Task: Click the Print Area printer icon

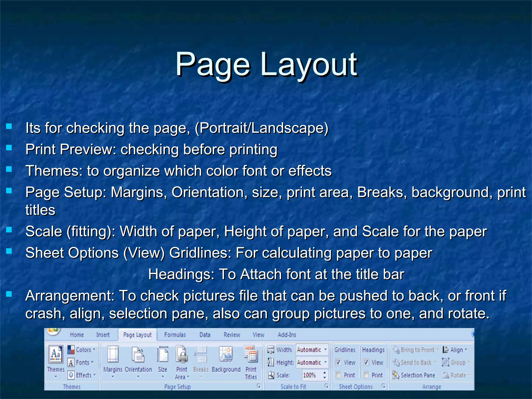Action: click(182, 354)
